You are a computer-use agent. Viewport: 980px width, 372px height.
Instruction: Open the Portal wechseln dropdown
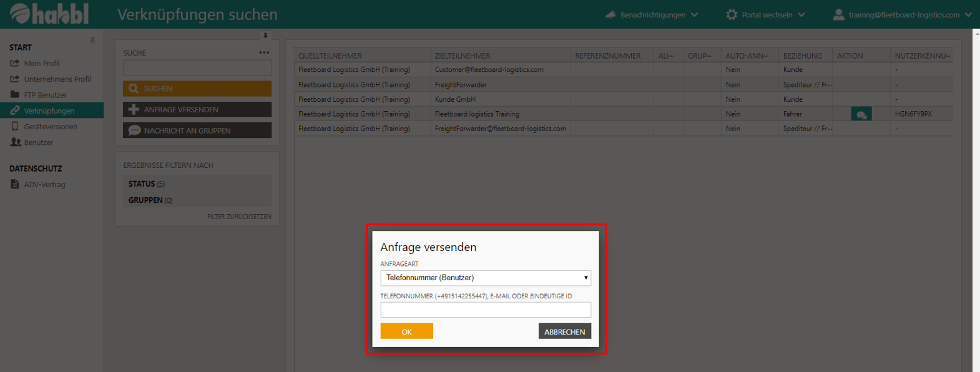[765, 14]
